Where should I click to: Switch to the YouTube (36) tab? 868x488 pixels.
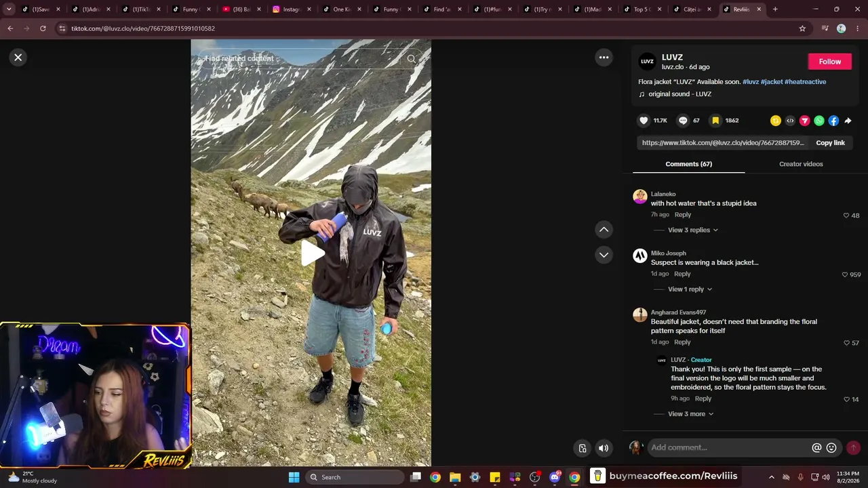(241, 9)
